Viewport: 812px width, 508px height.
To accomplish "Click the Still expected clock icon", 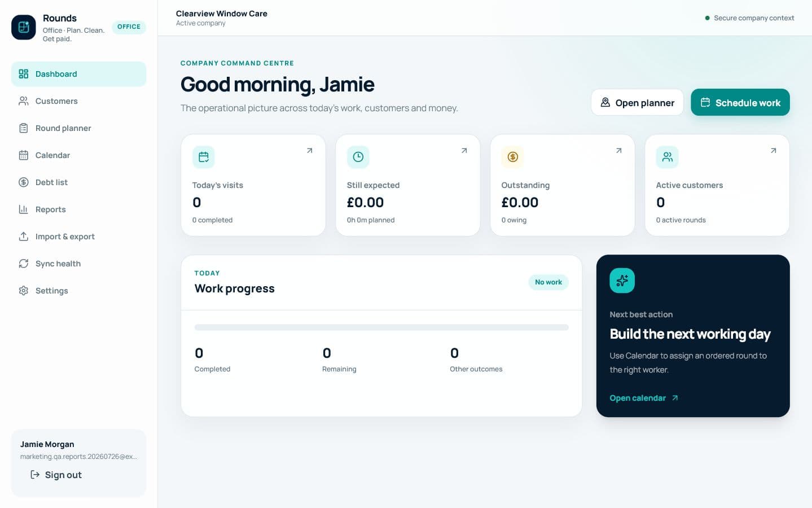I will (x=358, y=157).
